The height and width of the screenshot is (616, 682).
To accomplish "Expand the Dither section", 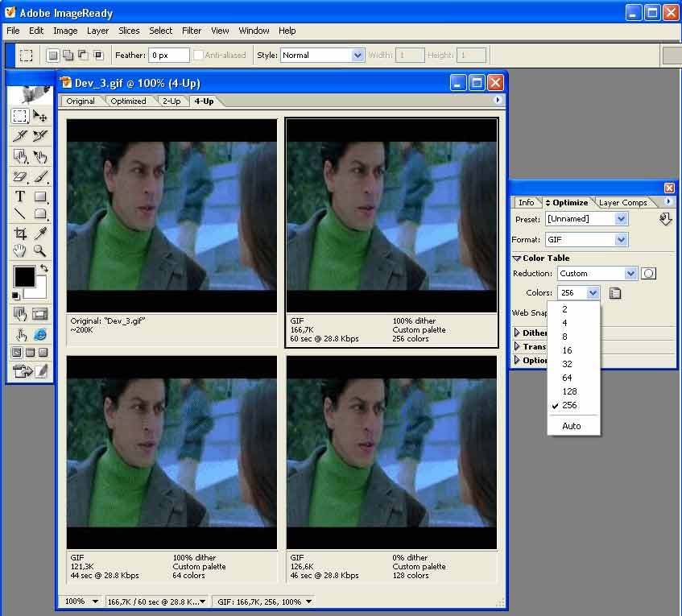I will (x=517, y=333).
